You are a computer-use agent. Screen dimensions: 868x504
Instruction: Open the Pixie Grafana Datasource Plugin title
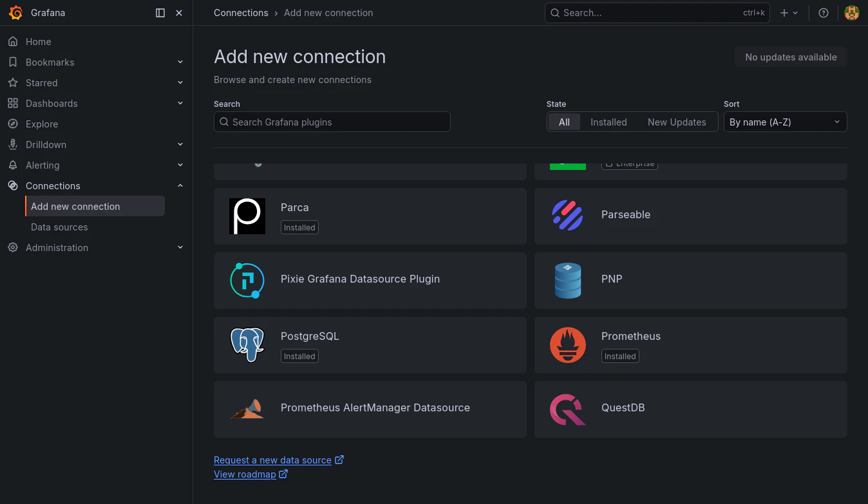click(x=361, y=279)
